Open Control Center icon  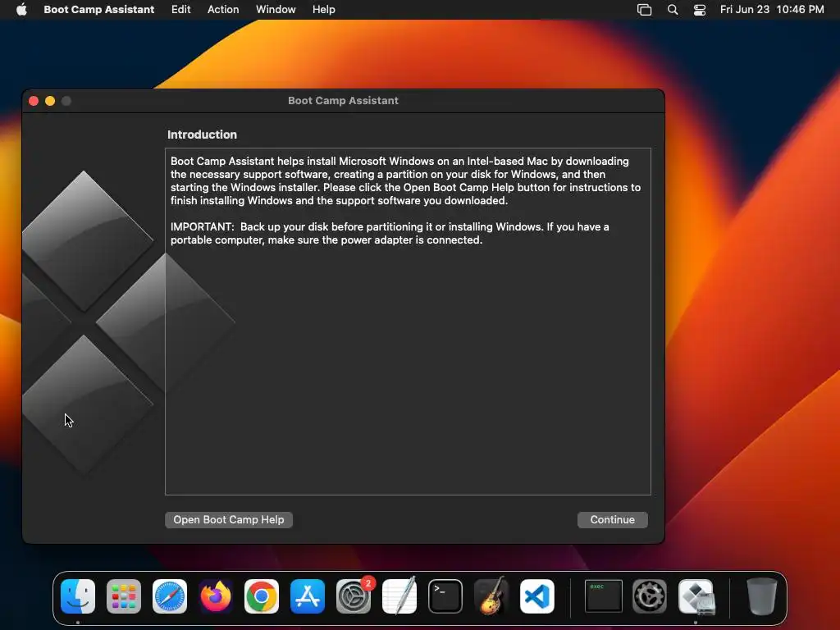pos(699,10)
